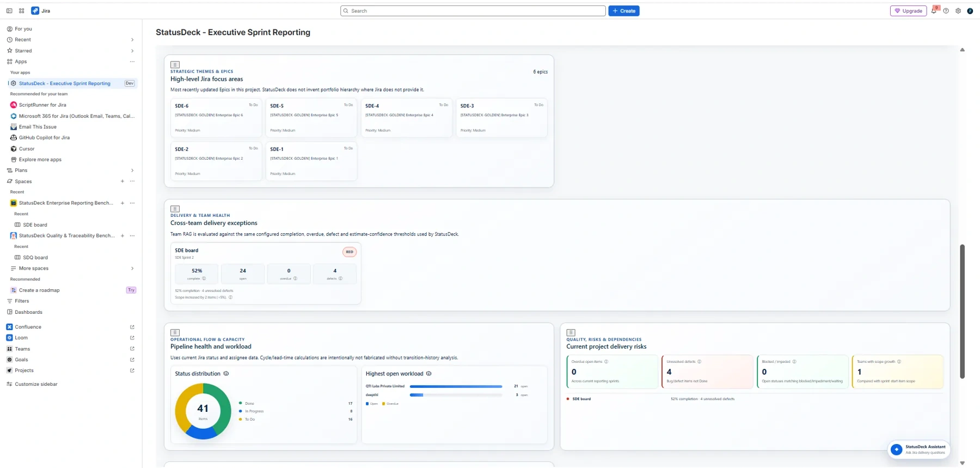Click the Search input field
Screen dimensions: 980x468
473,11
